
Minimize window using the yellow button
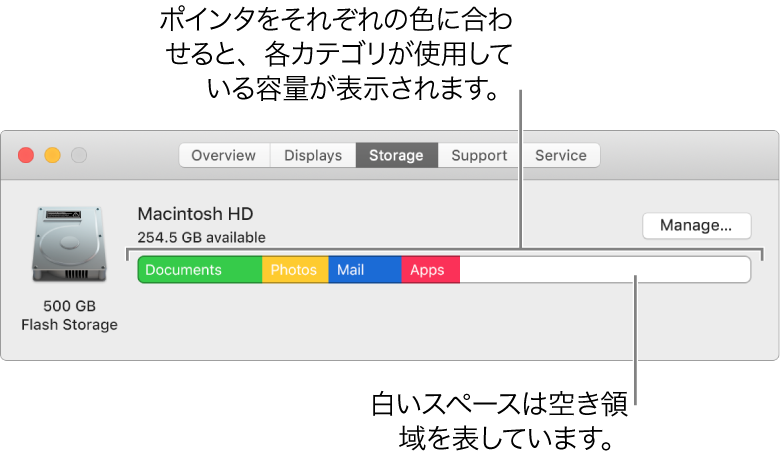click(x=52, y=155)
